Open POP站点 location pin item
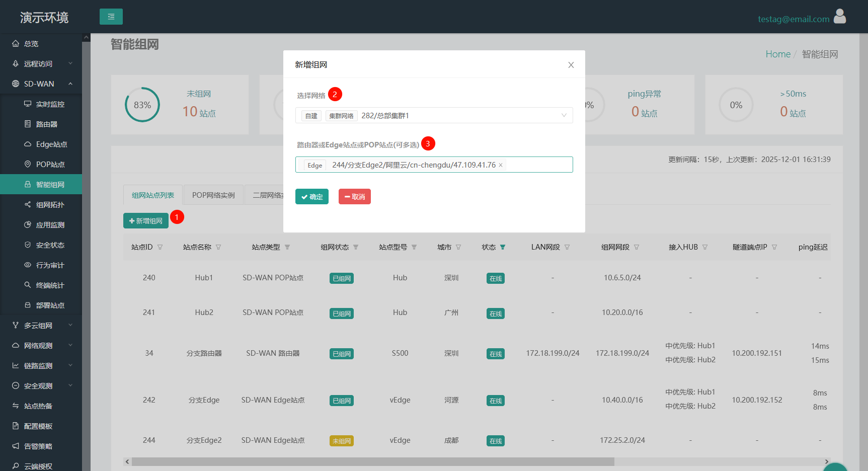The image size is (868, 471). [x=28, y=165]
